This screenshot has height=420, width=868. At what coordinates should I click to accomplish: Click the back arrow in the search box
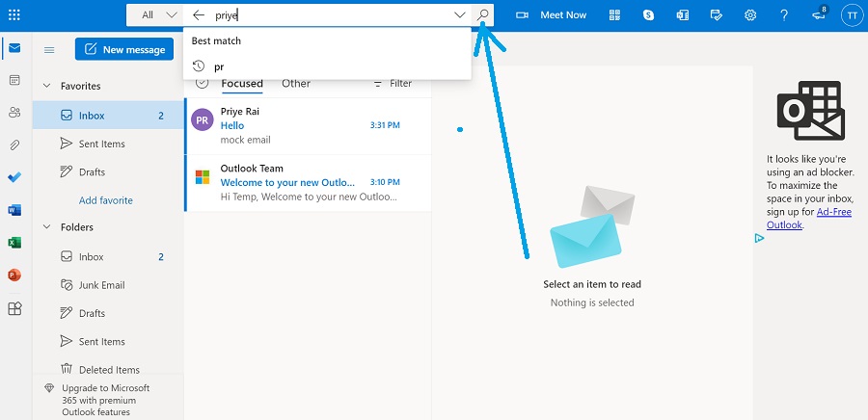point(199,14)
